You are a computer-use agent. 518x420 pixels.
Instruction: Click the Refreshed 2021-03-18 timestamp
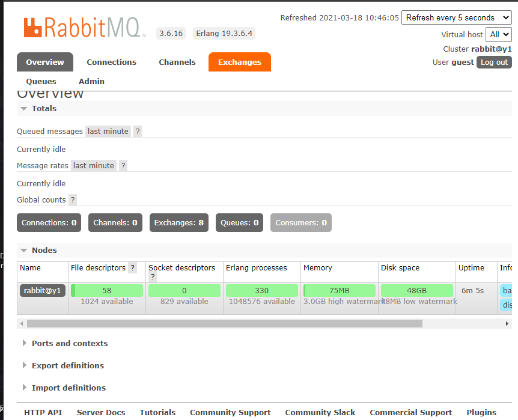point(340,17)
